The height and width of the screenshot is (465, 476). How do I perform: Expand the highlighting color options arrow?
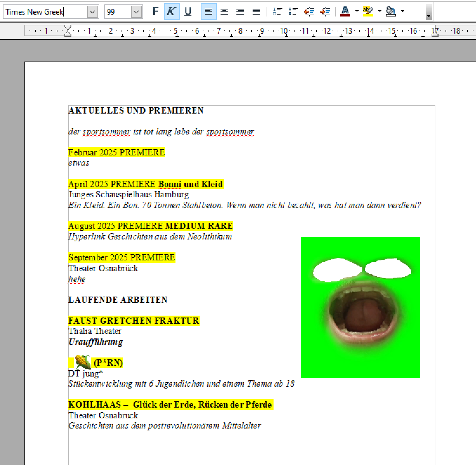380,11
